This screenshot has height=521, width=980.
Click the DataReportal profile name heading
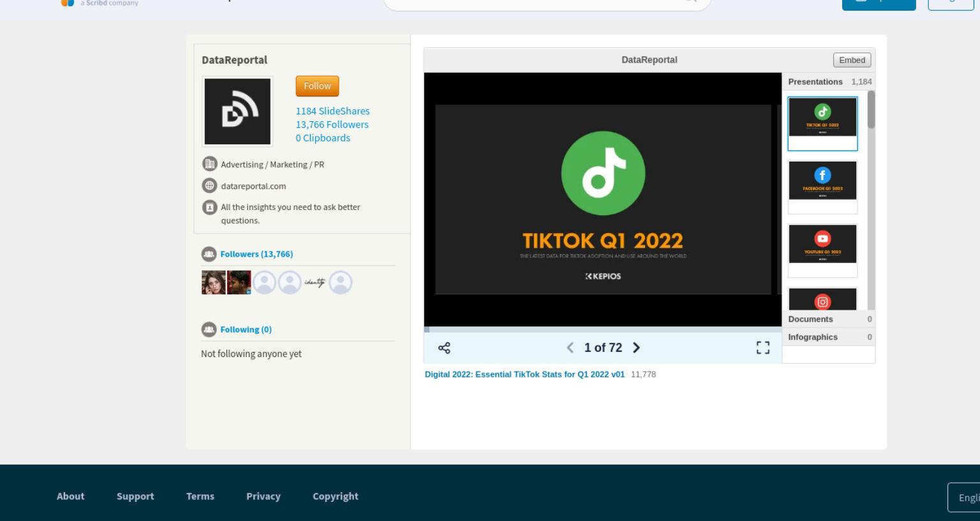[x=235, y=60]
